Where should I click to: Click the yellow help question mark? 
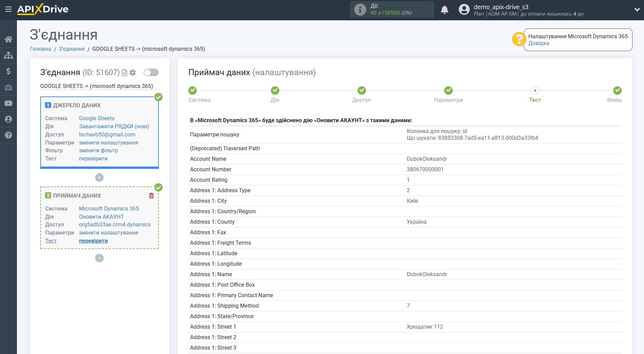tap(518, 39)
